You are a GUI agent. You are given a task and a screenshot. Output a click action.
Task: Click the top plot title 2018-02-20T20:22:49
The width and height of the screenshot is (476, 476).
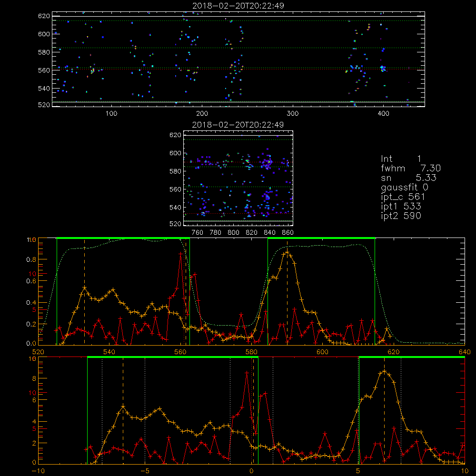tap(238, 6)
